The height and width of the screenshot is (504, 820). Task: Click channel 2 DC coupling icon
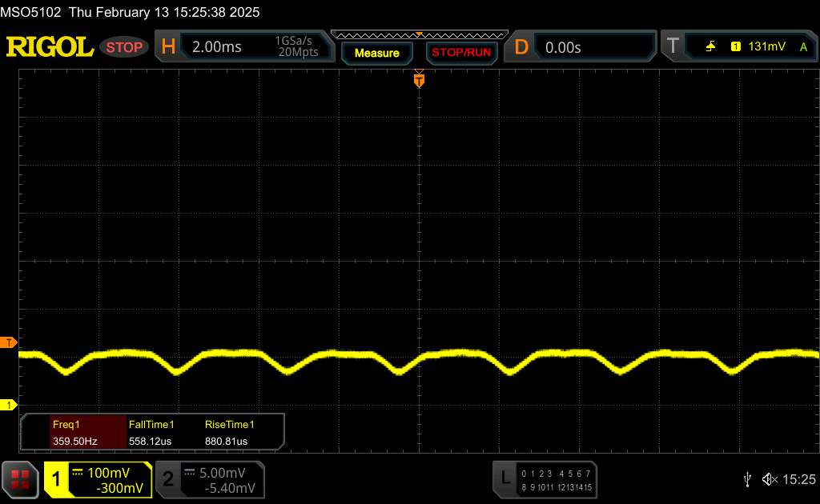(189, 472)
